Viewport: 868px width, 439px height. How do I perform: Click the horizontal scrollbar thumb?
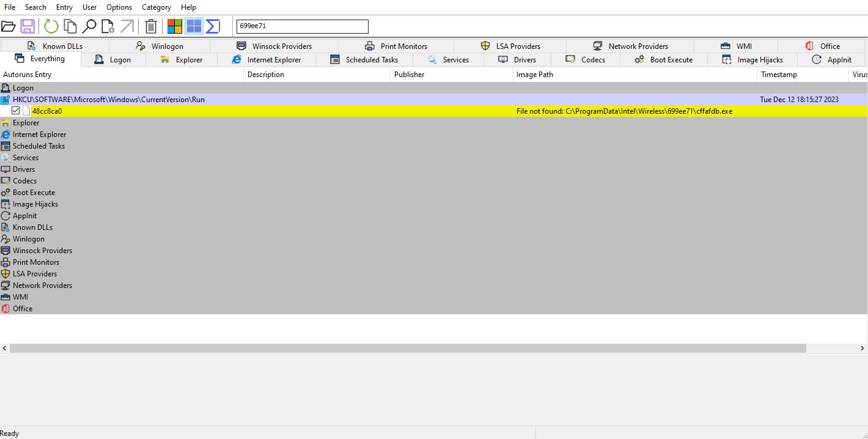coord(408,348)
